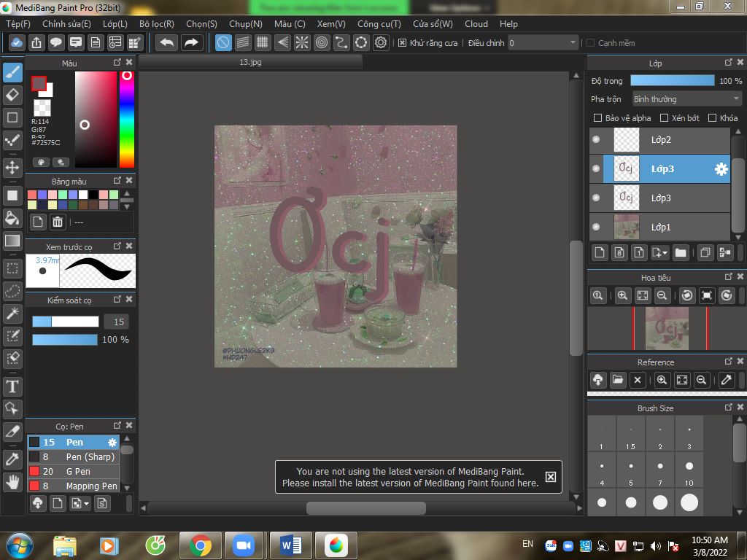Open the Lớp3 layer settings gear

(x=721, y=168)
